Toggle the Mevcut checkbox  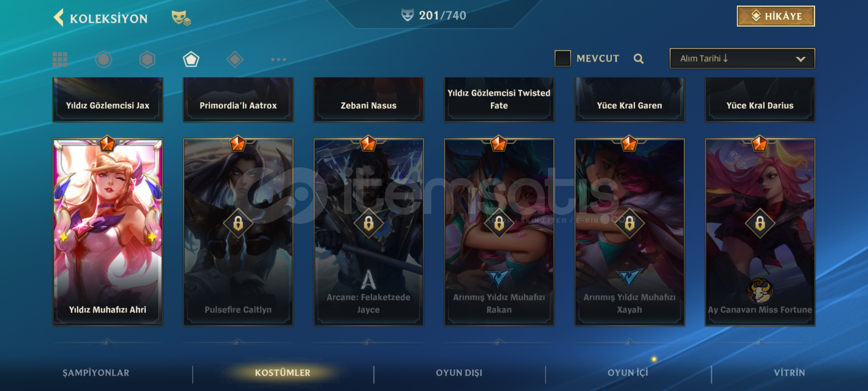[x=563, y=58]
